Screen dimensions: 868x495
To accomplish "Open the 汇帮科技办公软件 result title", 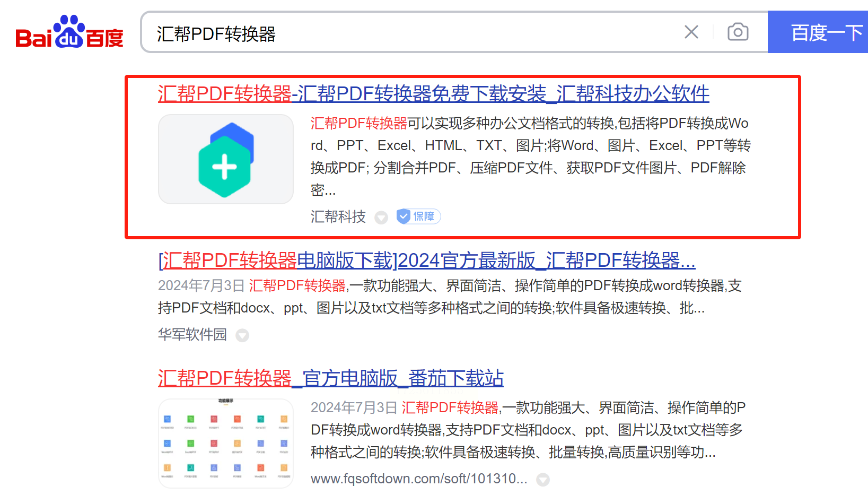I will point(433,94).
